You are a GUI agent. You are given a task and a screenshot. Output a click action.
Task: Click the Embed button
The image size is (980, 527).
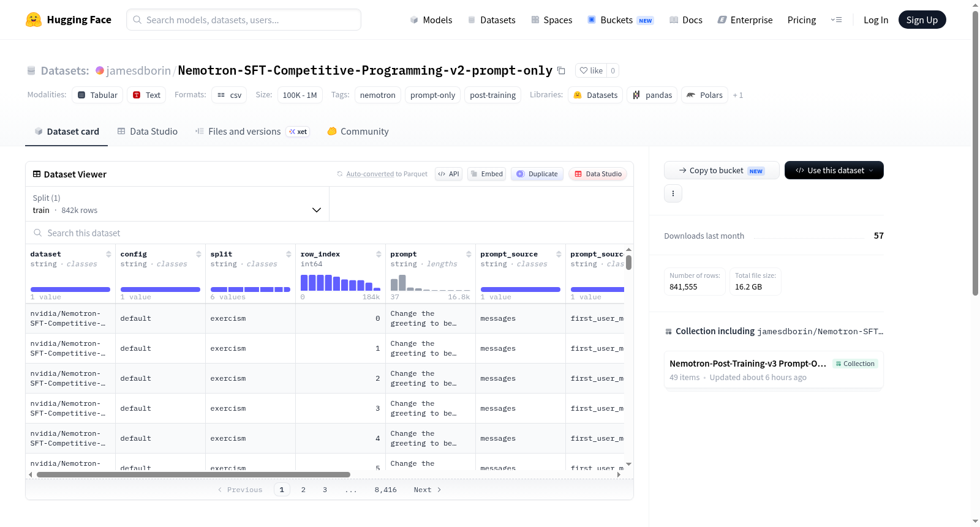(486, 174)
